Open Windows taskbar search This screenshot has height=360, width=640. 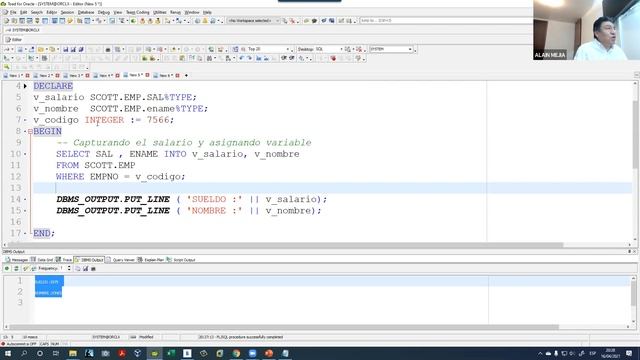click(x=24, y=353)
